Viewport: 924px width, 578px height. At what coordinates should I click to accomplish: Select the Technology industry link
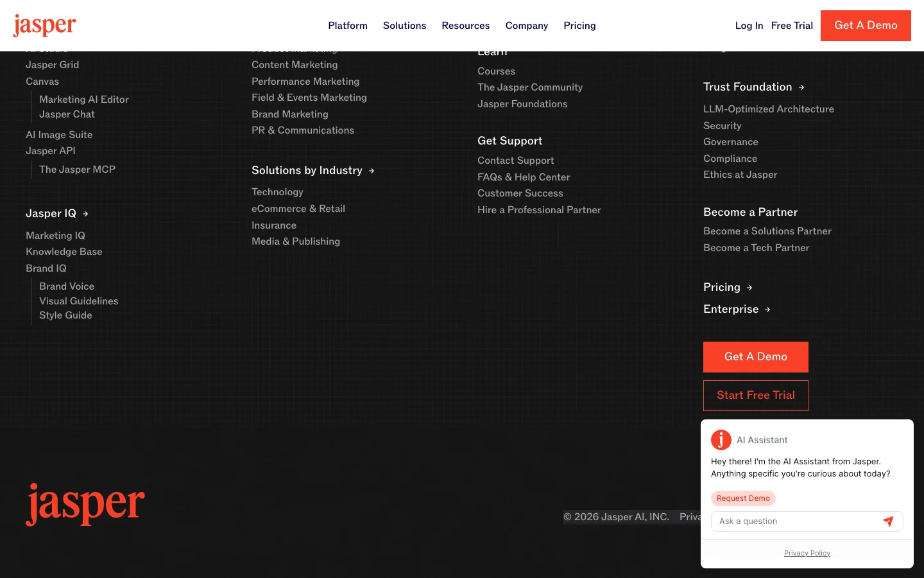click(277, 192)
